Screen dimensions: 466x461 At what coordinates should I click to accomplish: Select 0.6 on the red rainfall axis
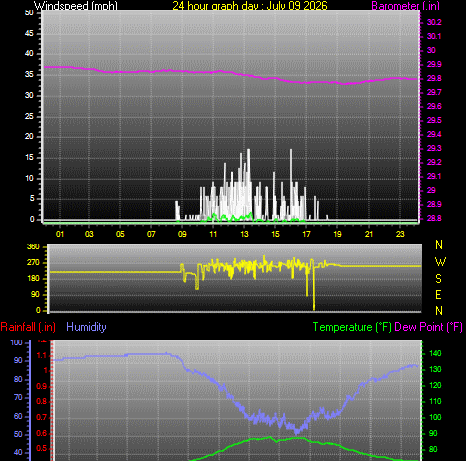coord(42,434)
